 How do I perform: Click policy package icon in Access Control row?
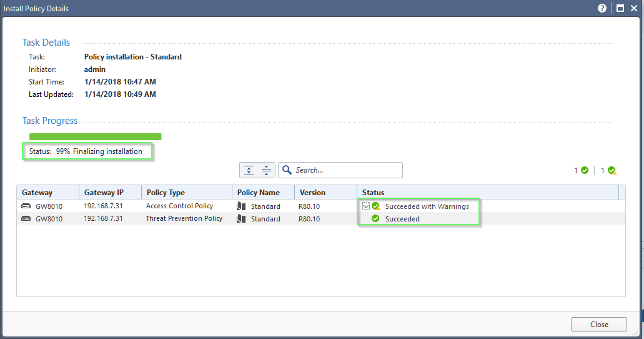click(x=241, y=206)
